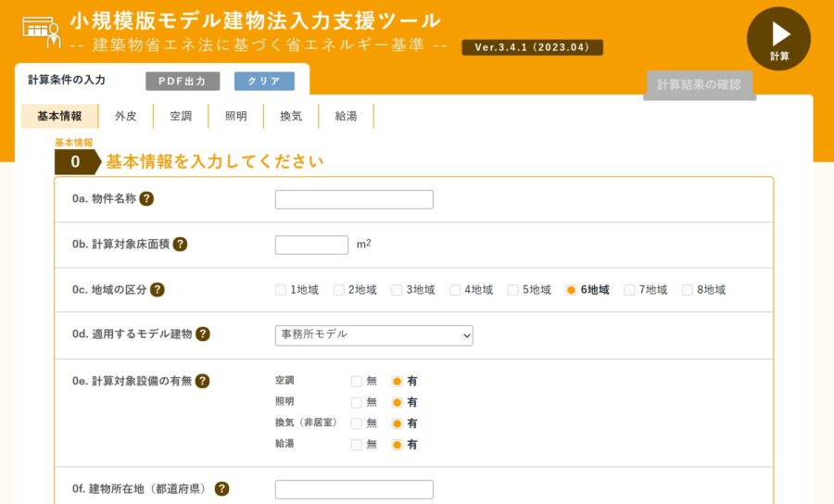834x504 pixels.
Task: Select the 6地域 option
Action: pyautogui.click(x=571, y=290)
